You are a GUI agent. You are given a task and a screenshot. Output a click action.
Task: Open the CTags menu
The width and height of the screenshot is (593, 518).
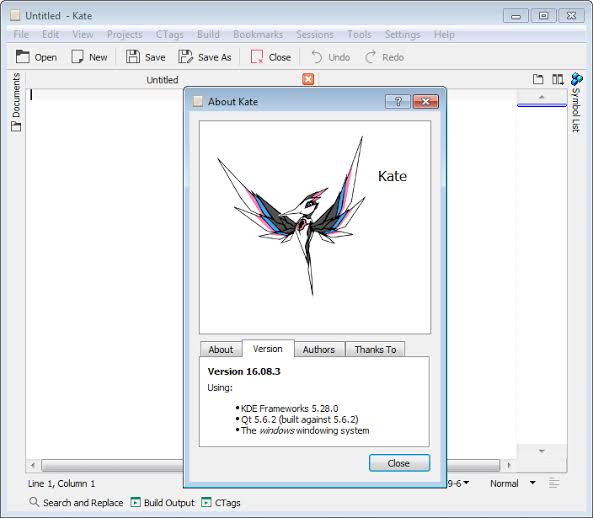(x=169, y=34)
